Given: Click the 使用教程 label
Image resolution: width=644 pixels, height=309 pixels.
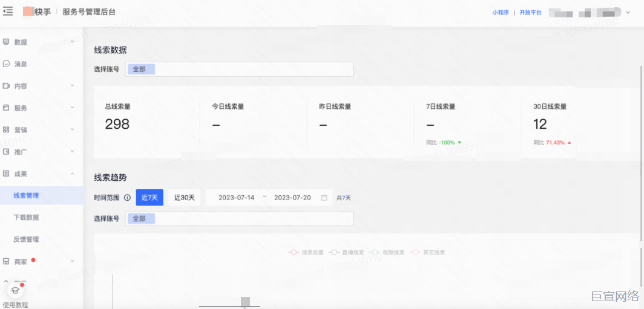Looking at the screenshot, I should click(x=15, y=305).
